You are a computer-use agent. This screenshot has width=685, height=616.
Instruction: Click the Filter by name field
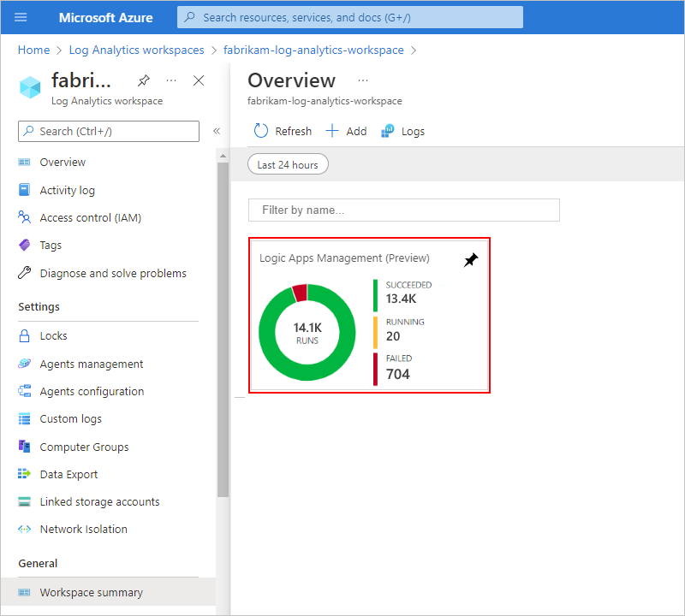pos(403,210)
